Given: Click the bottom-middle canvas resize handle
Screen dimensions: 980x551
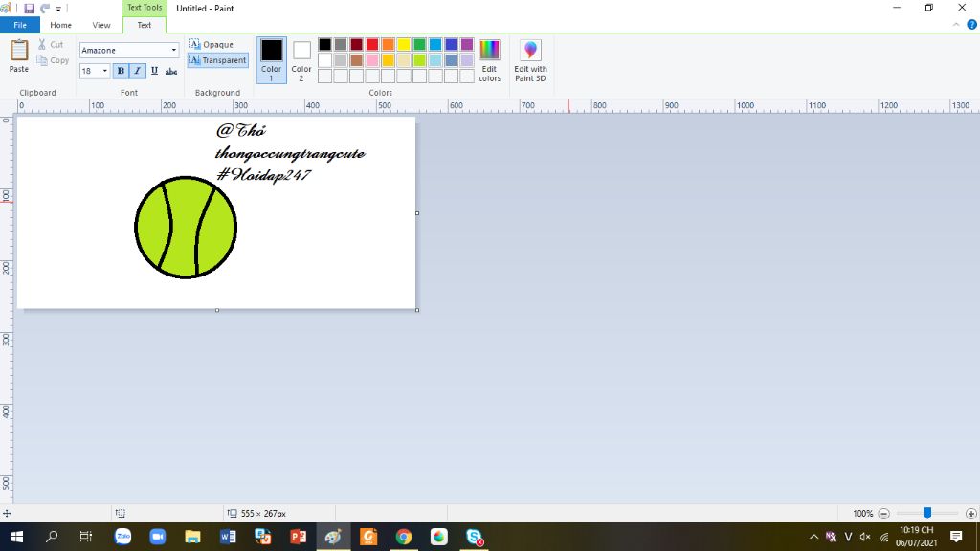Looking at the screenshot, I should click(x=217, y=310).
